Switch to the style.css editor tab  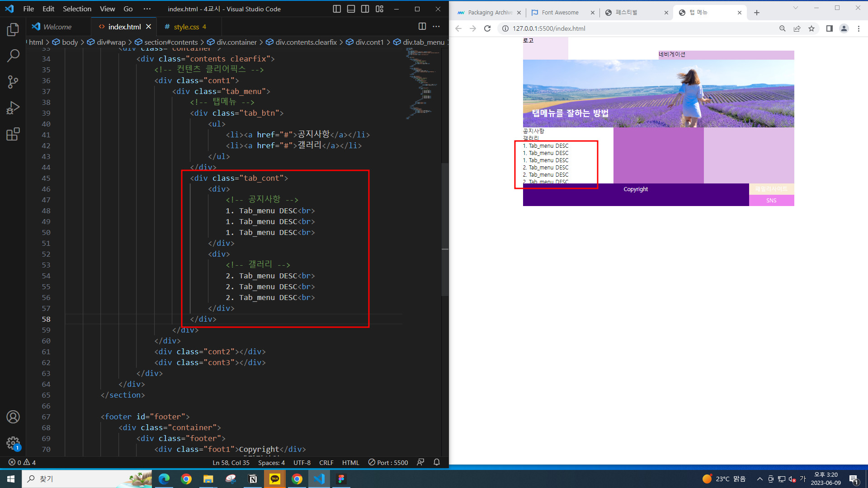tap(186, 27)
